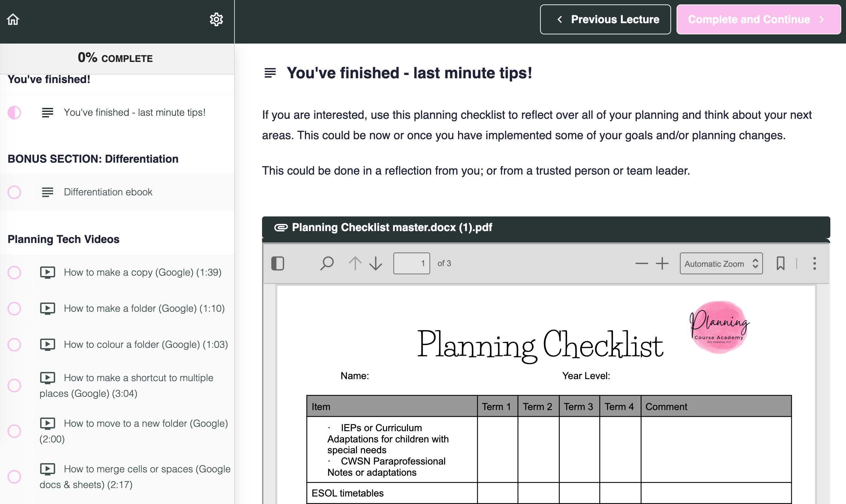The width and height of the screenshot is (846, 504).
Task: Toggle completion circle for How to make a folder
Action: [x=14, y=309]
